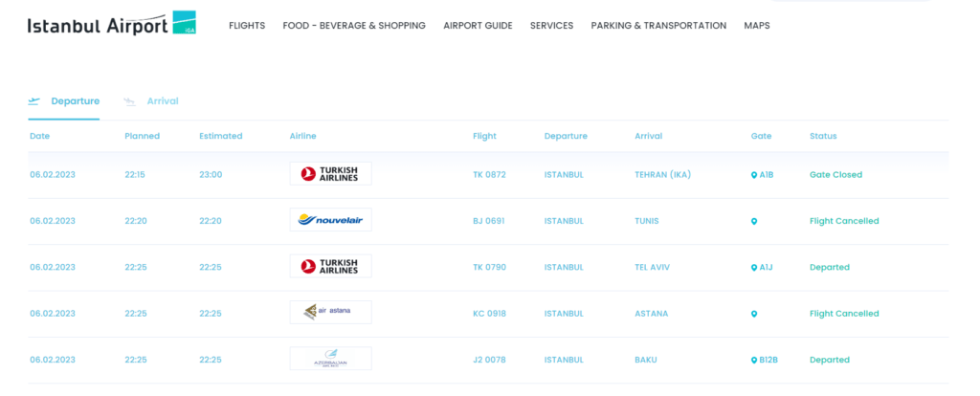Screen dimensions: 980x396
Task: Click gate pin icon for Tunis flight
Action: click(754, 221)
